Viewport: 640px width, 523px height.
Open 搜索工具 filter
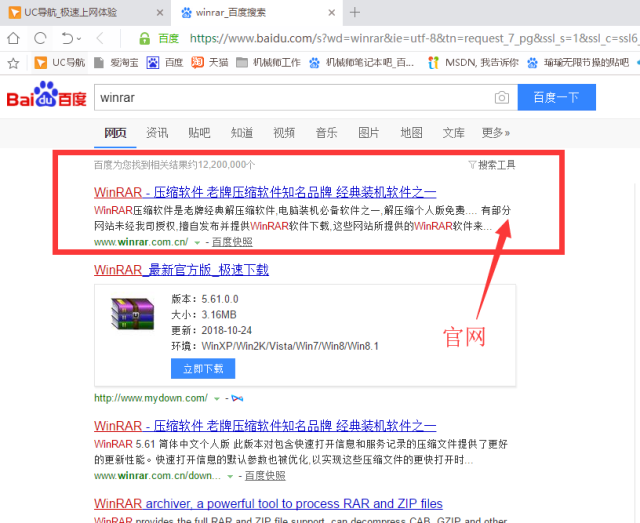492,165
